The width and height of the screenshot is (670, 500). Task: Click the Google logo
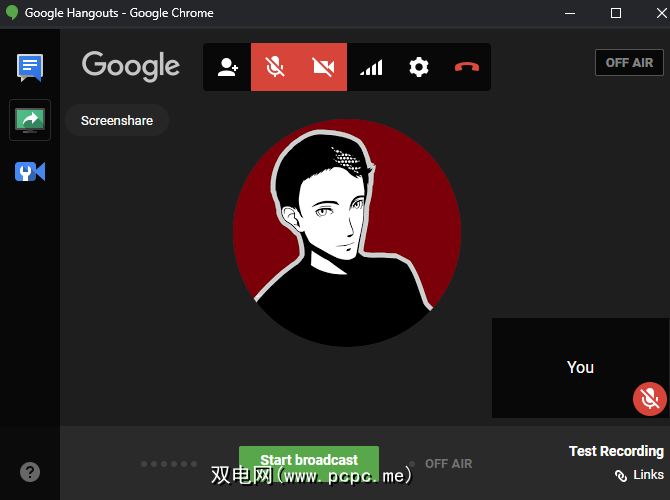click(x=131, y=66)
